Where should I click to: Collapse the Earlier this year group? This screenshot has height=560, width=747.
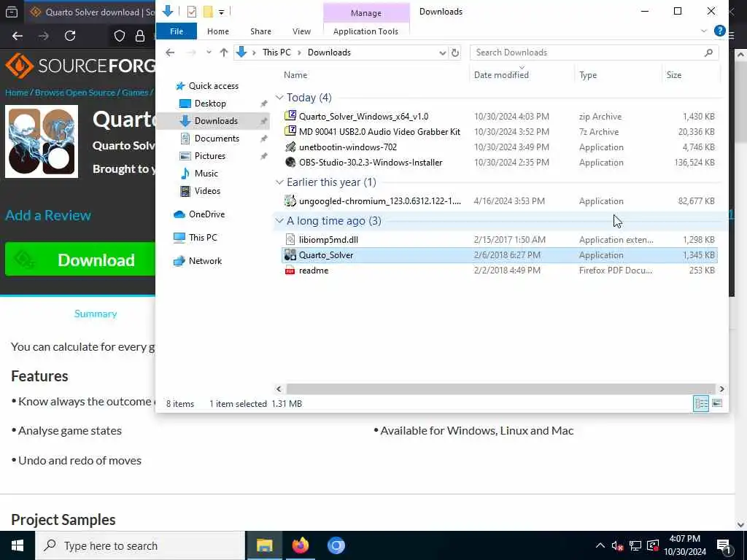[279, 182]
